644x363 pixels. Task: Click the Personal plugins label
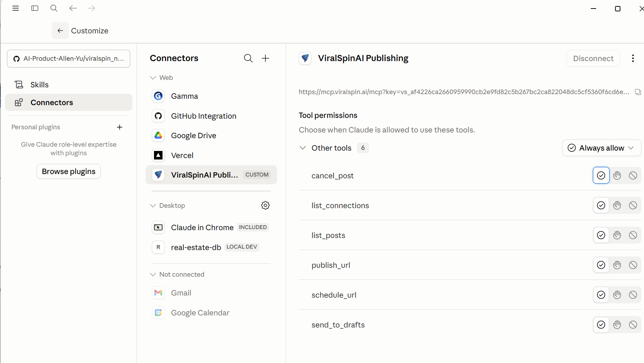(x=35, y=127)
